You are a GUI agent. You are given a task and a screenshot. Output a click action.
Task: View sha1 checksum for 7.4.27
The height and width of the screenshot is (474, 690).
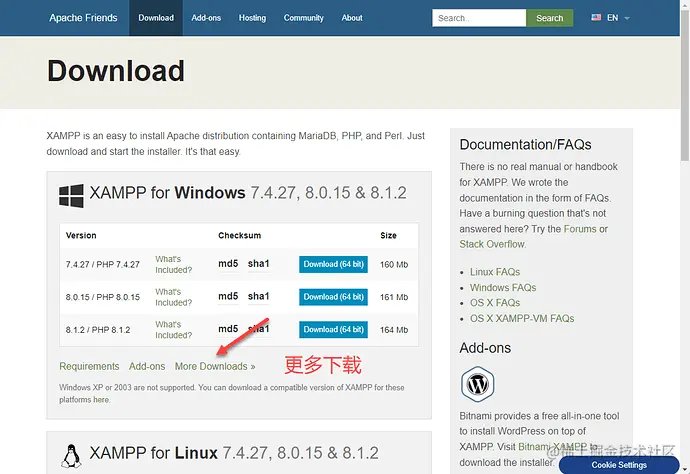(258, 264)
